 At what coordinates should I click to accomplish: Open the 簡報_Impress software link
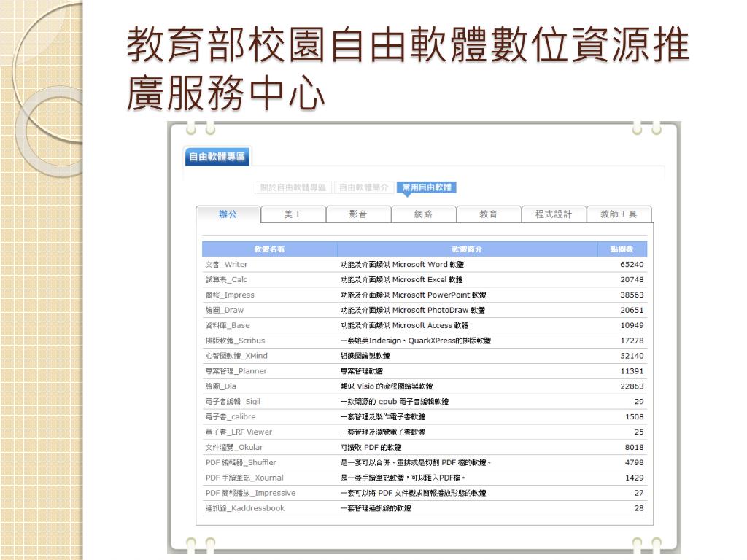pos(230,295)
